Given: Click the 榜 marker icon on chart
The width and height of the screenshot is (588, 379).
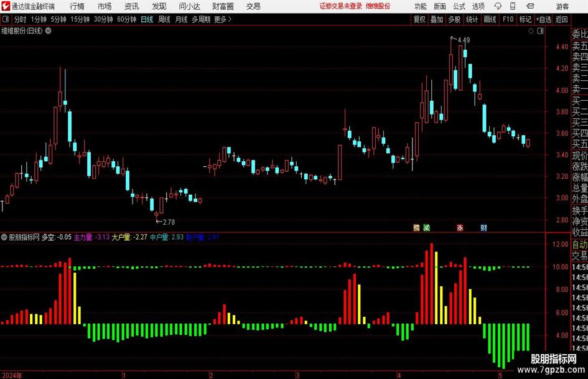Looking at the screenshot, I should (416, 228).
